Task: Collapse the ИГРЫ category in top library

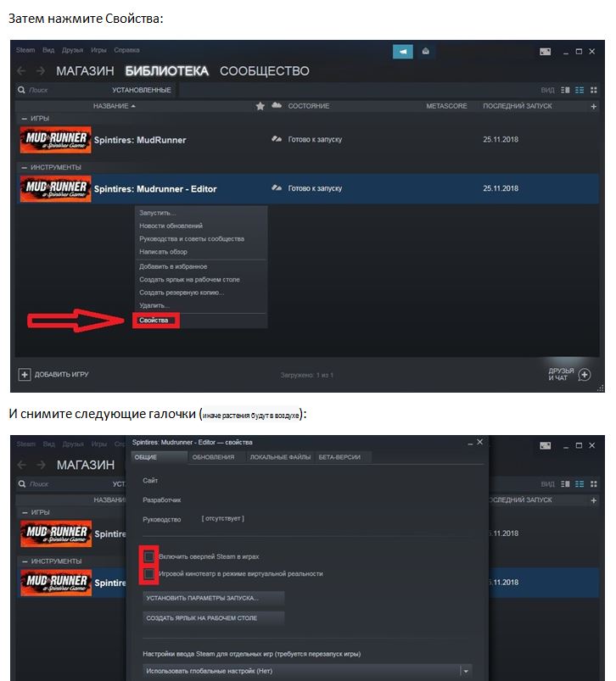Action: 25,119
